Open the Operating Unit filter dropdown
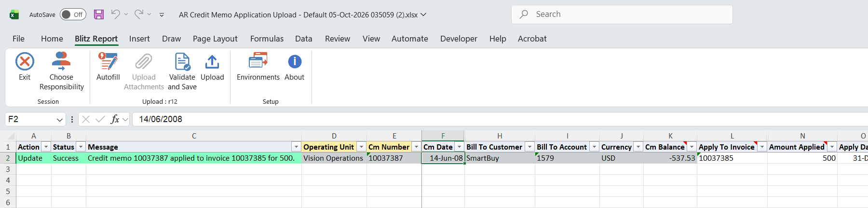Viewport: 868px width, 208px height. pos(362,147)
